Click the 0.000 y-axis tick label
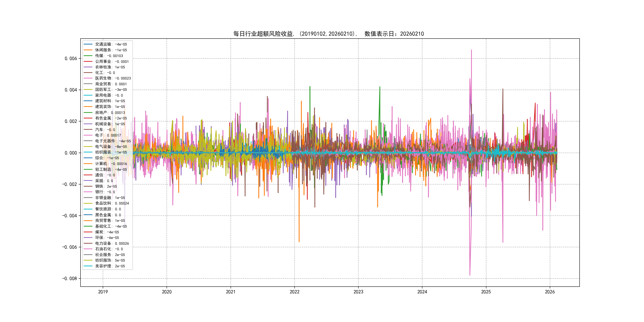644x322 pixels. point(71,153)
